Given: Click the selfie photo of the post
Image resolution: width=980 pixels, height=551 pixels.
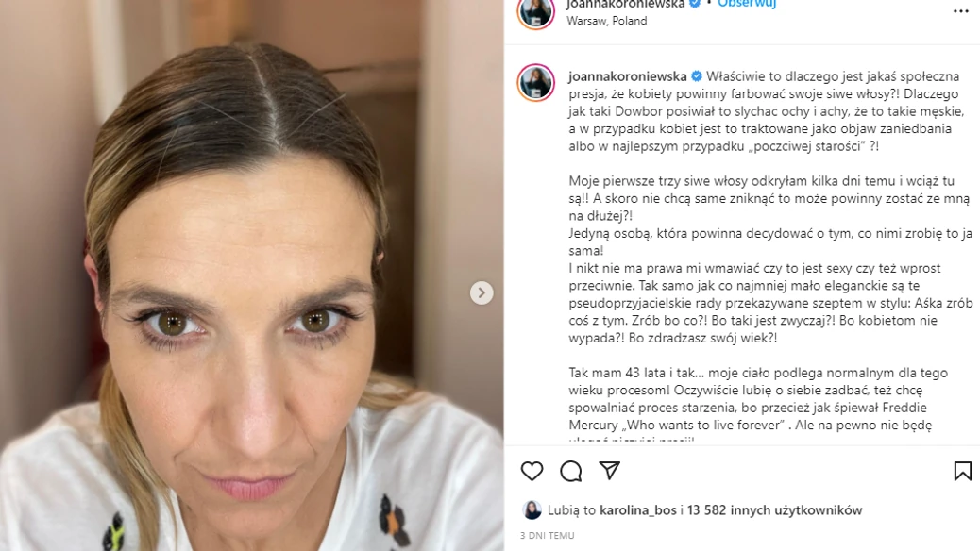Looking at the screenshot, I should coord(252,275).
